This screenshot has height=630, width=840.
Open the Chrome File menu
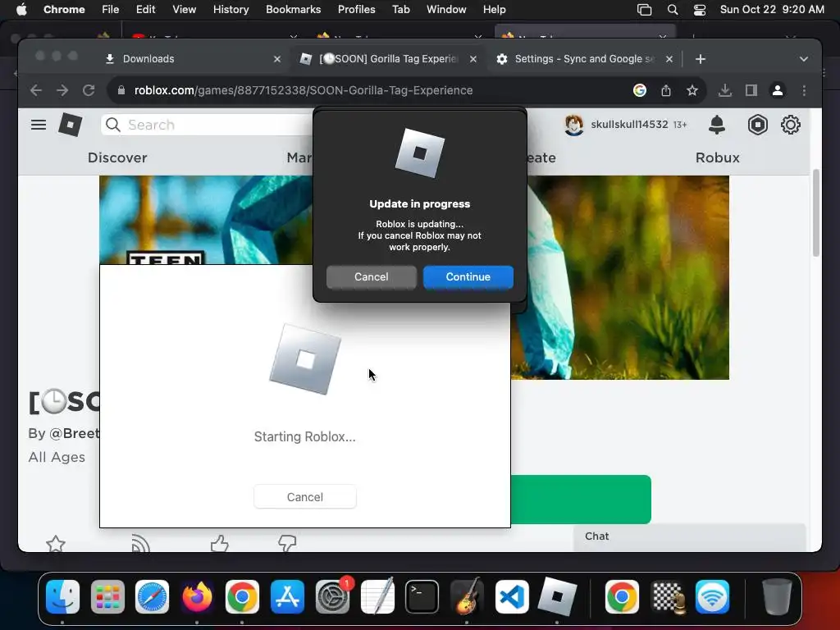[x=111, y=10]
